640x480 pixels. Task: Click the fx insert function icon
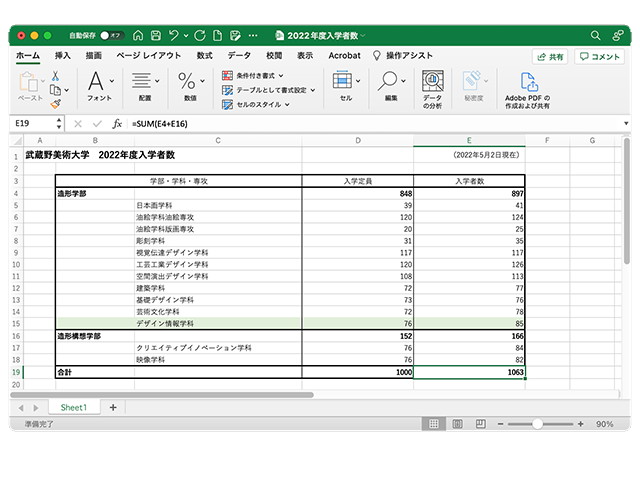[x=117, y=124]
